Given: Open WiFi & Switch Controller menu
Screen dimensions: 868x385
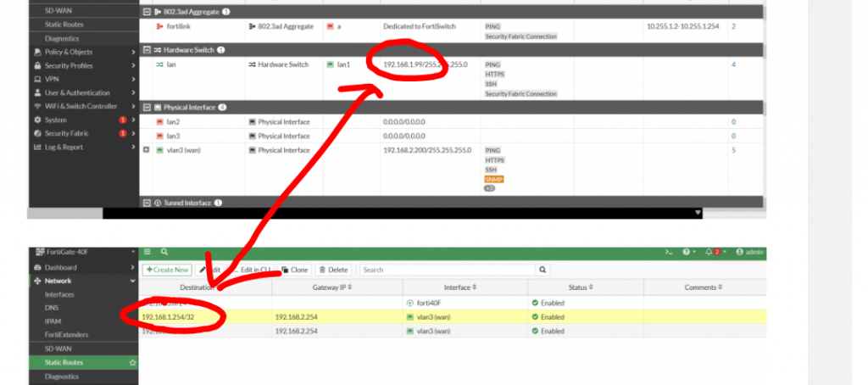Looking at the screenshot, I should click(x=81, y=106).
